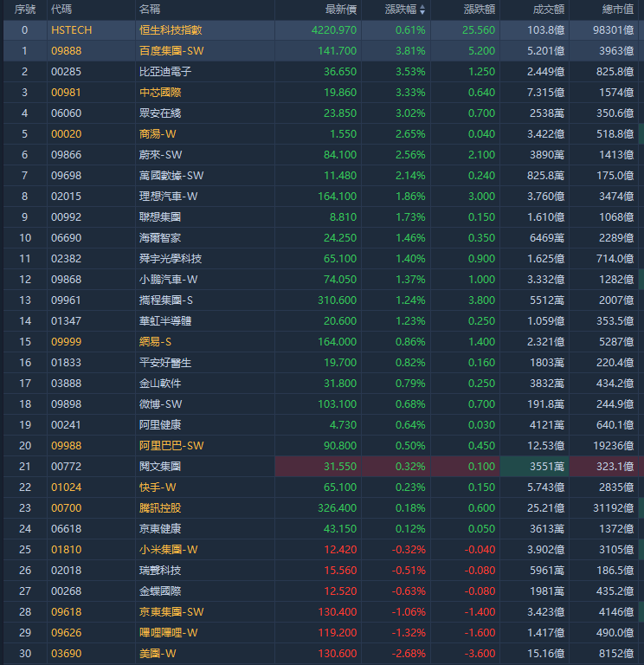
Task: Click highlighted turnover 3551萬
Action: click(x=547, y=467)
